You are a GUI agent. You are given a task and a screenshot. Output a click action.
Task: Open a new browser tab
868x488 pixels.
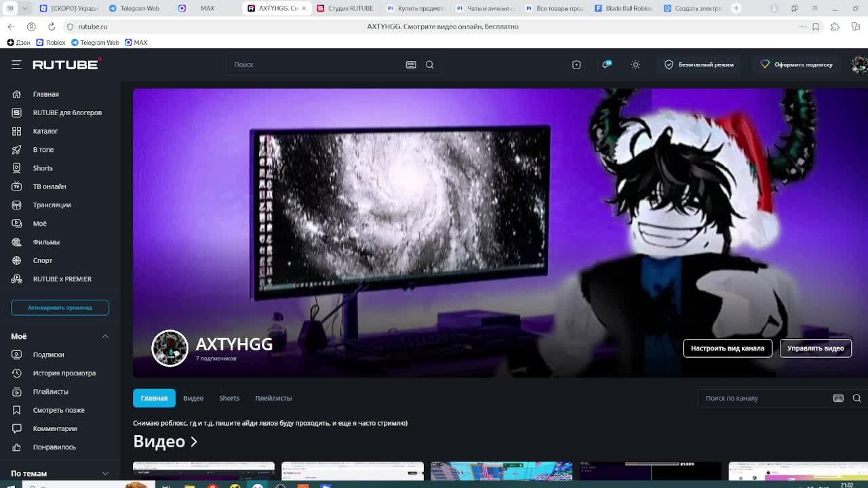pyautogui.click(x=736, y=8)
